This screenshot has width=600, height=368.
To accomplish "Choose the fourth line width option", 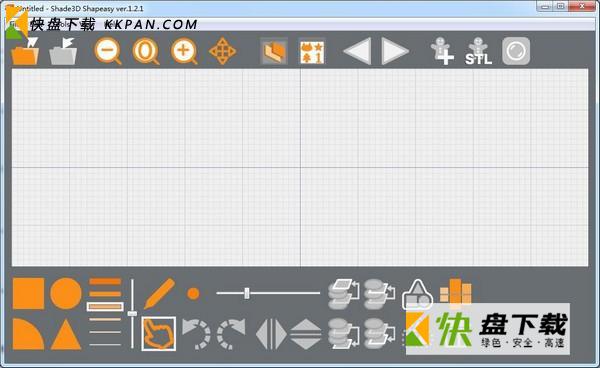I will (x=105, y=319).
